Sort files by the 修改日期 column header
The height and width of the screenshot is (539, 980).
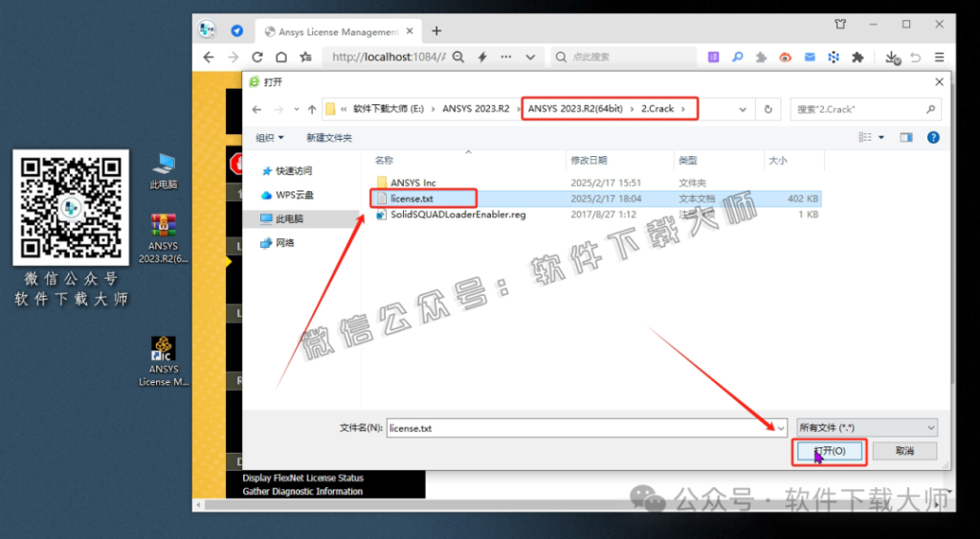point(620,161)
